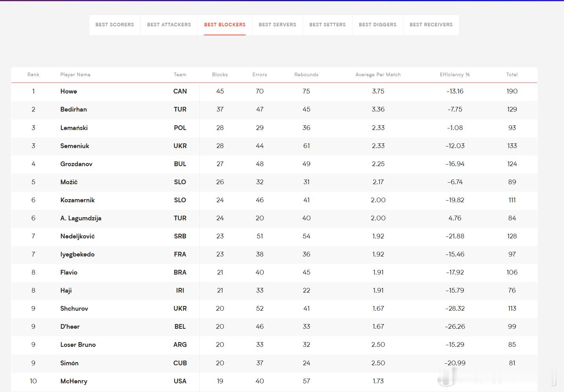Select player Možič
Screen dimensions: 564x392
pyautogui.click(x=69, y=182)
